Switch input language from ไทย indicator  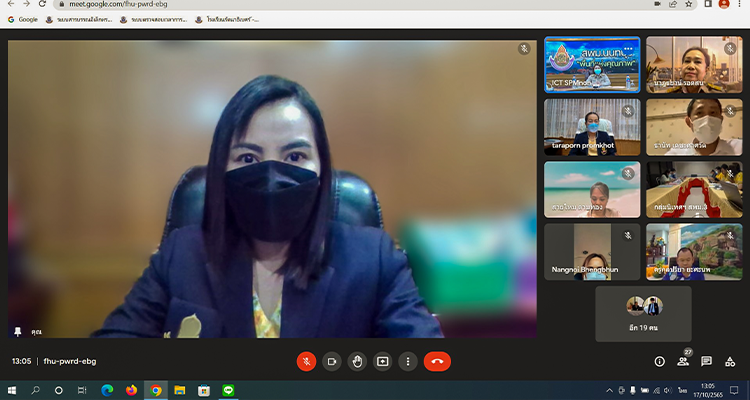pyautogui.click(x=682, y=390)
